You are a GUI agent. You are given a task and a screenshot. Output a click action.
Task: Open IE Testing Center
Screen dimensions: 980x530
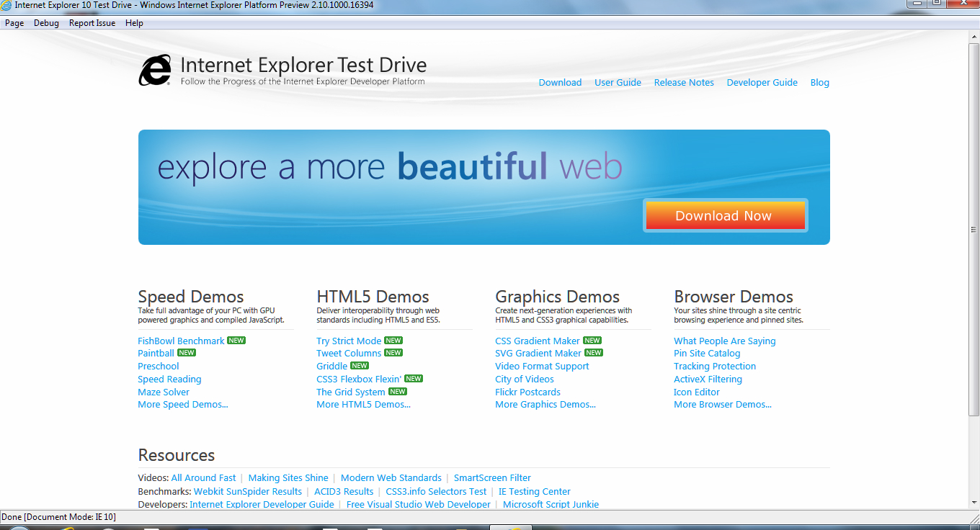(535, 492)
